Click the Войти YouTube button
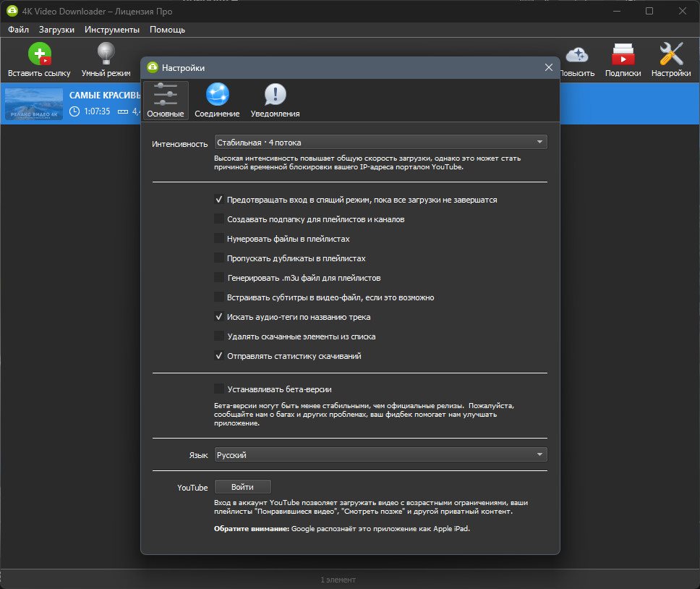 pyautogui.click(x=242, y=487)
